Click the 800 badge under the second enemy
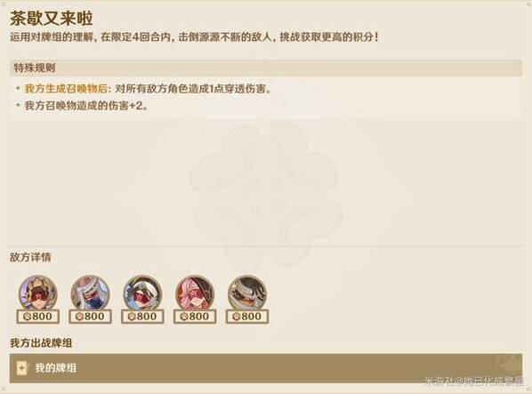The height and width of the screenshot is (394, 532). click(x=90, y=317)
